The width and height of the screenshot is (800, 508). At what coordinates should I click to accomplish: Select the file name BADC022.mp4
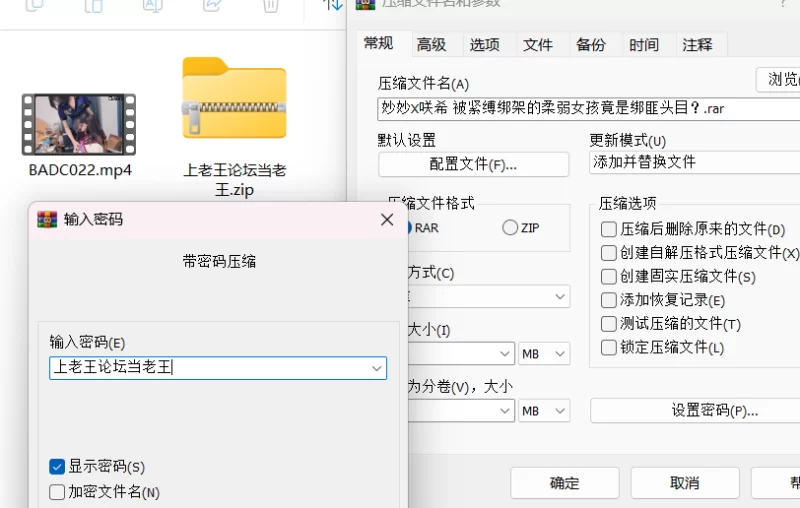[x=80, y=170]
